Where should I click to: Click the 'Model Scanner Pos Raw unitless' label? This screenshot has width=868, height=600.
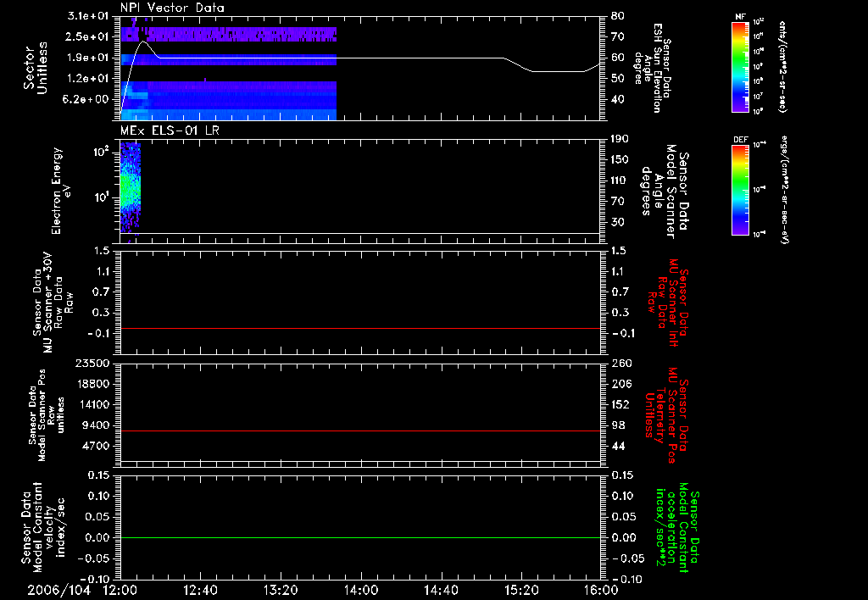tap(47, 415)
